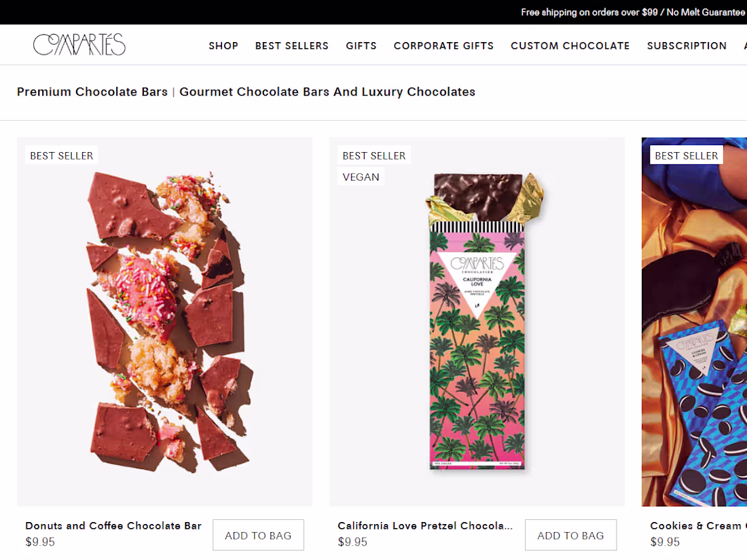This screenshot has height=560, width=747.
Task: Add California Love Pretzel bar to bag
Action: (570, 535)
